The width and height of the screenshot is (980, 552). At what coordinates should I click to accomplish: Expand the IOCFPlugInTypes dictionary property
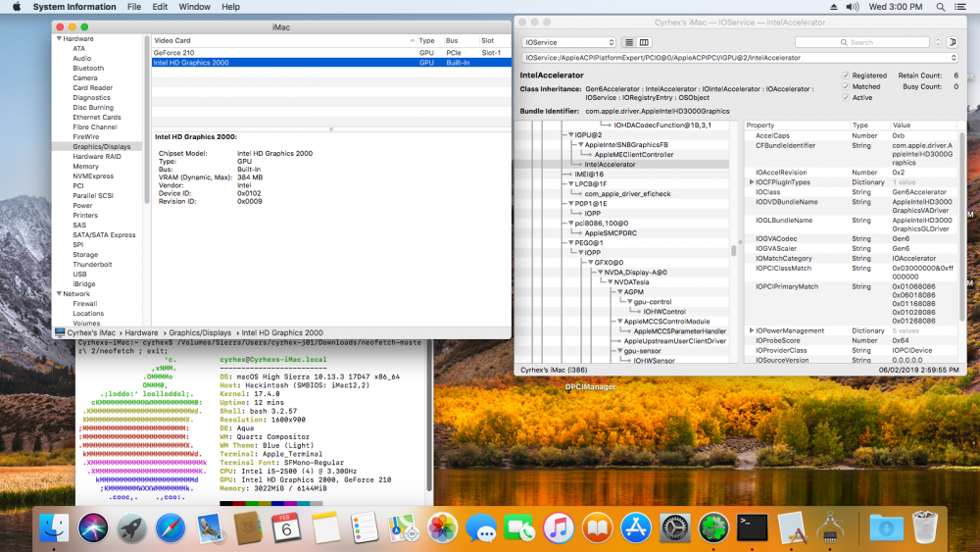[x=752, y=182]
